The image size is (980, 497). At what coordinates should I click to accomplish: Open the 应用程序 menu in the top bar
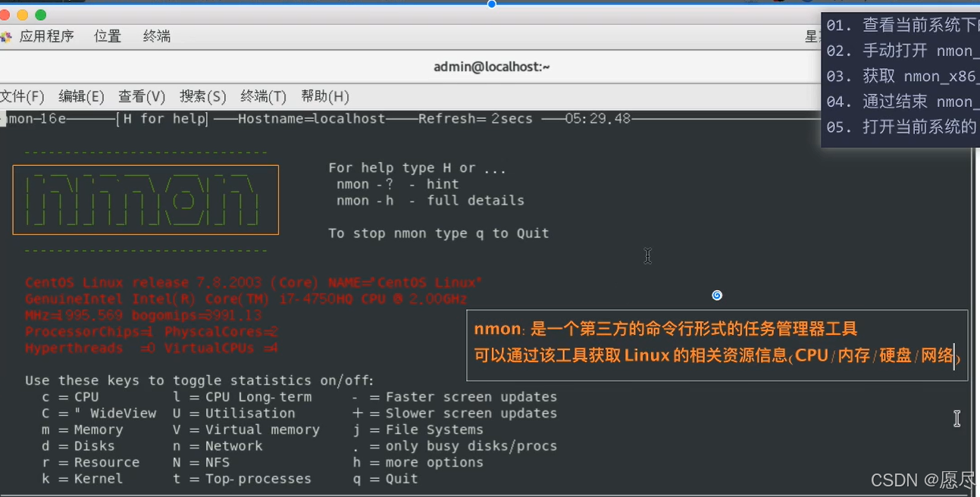47,36
